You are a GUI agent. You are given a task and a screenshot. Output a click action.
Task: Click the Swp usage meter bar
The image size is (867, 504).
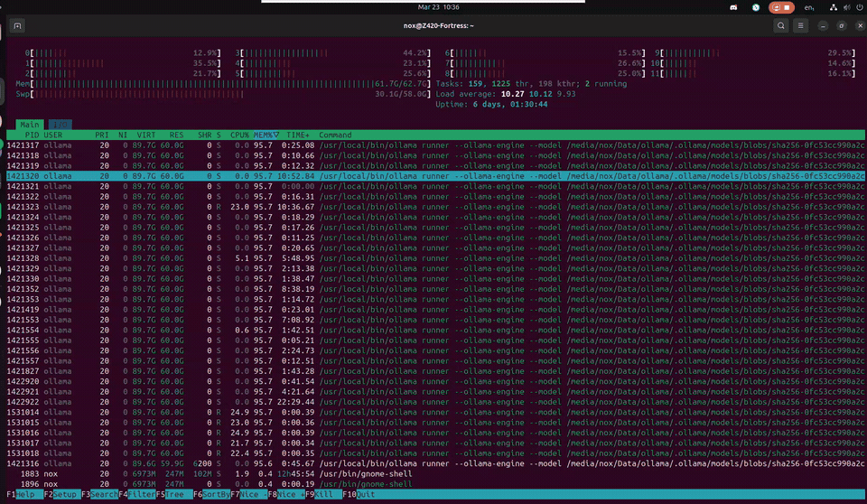tap(223, 94)
